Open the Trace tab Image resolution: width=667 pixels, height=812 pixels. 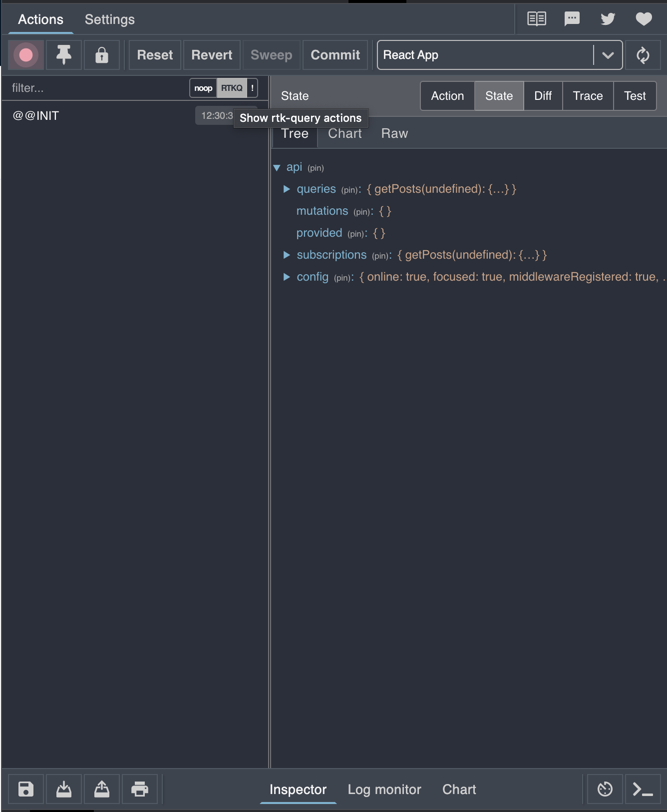click(588, 96)
